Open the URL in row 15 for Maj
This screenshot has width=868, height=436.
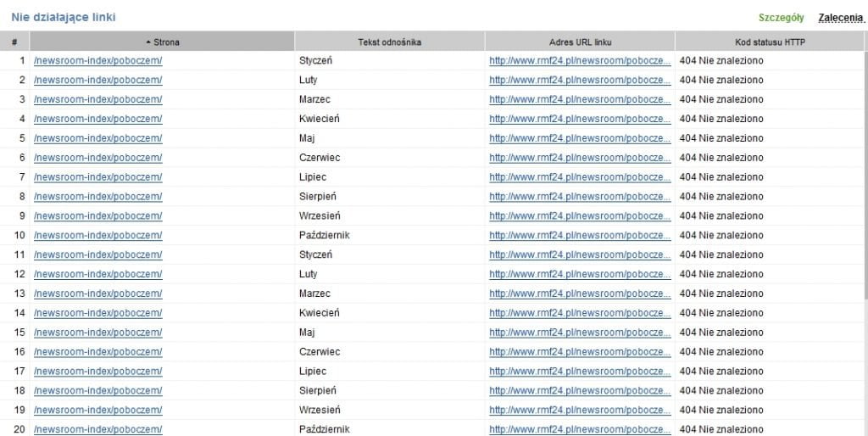[x=580, y=333]
